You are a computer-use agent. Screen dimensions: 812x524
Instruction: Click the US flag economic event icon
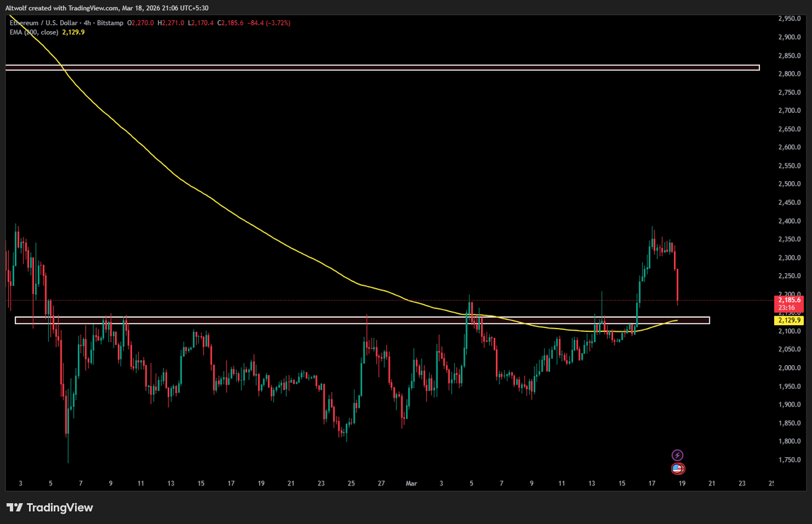677,468
